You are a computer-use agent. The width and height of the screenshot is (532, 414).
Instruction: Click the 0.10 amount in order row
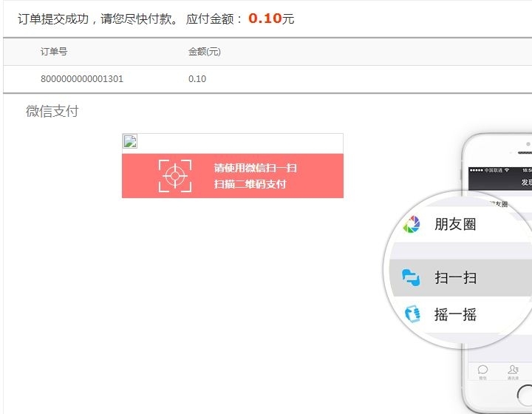(x=197, y=78)
